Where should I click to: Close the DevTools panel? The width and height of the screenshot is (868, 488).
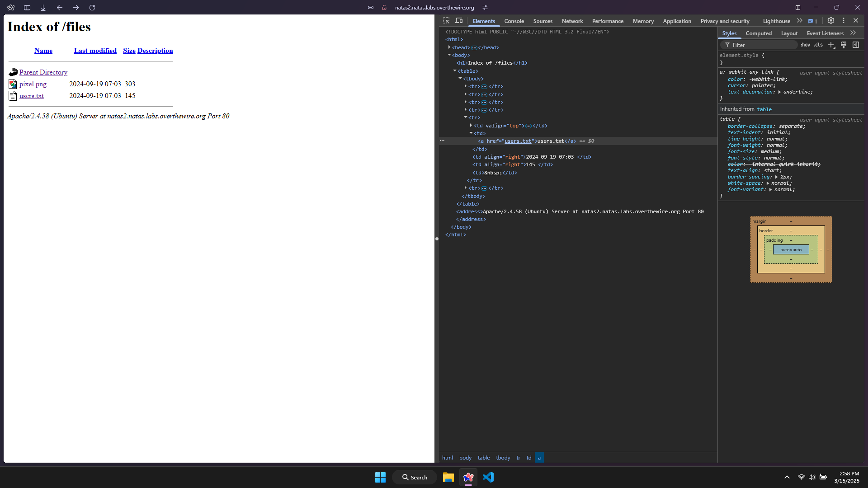(856, 21)
